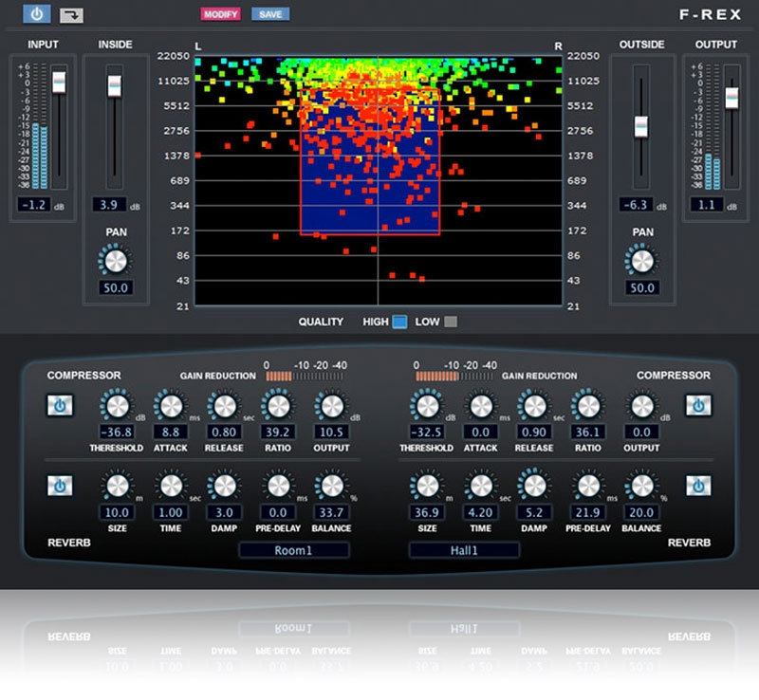Disable the right reverb power button

(x=698, y=486)
